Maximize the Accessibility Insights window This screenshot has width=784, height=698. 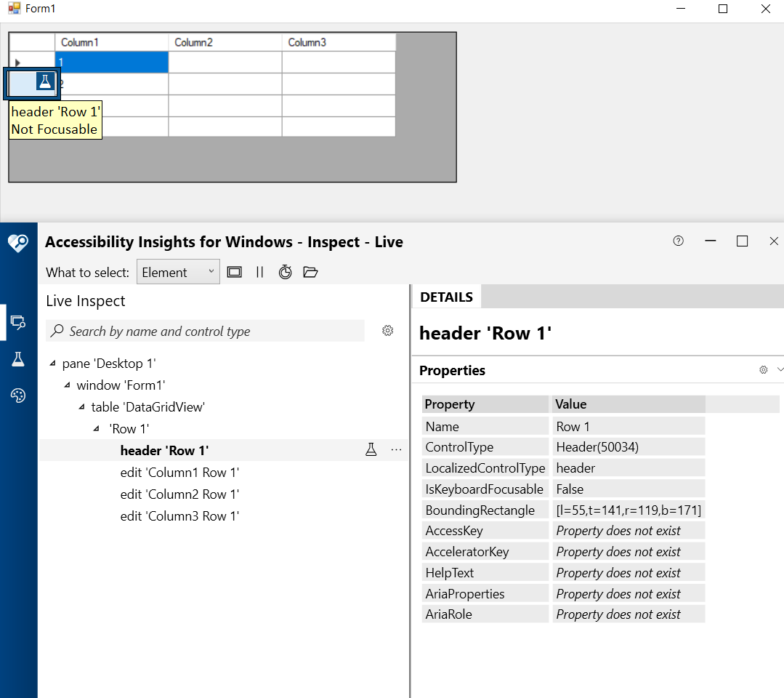pos(742,241)
